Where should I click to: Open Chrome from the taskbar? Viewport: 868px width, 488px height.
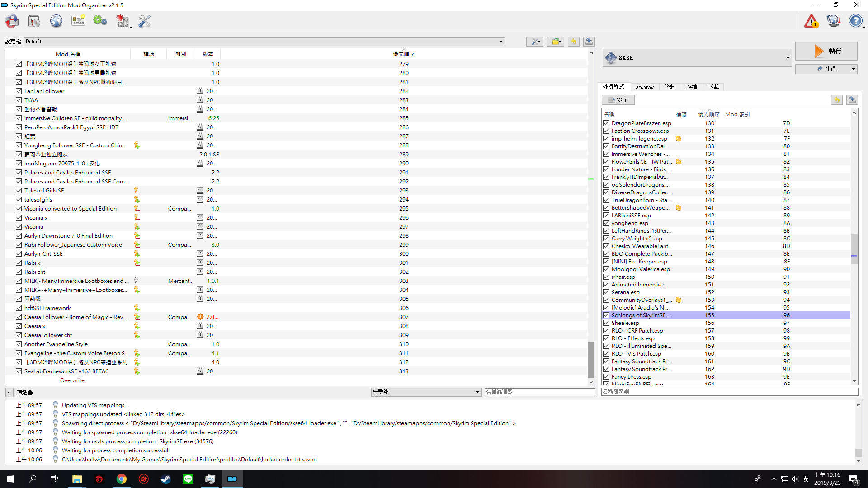122,479
